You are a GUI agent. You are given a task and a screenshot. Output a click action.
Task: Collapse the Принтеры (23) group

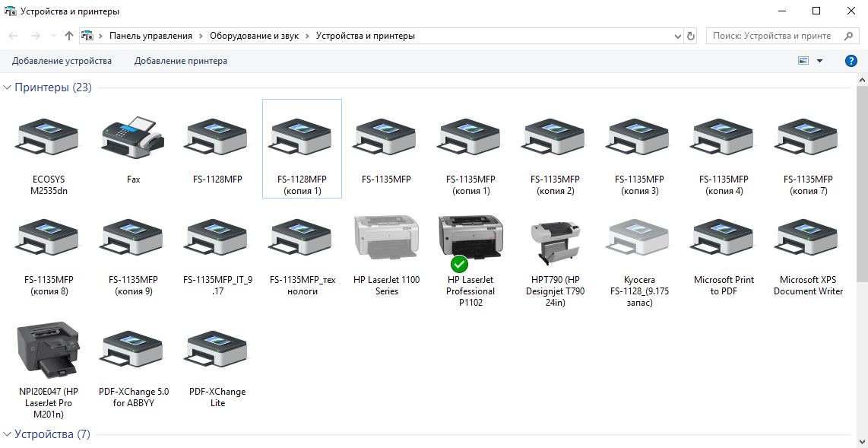(x=7, y=87)
